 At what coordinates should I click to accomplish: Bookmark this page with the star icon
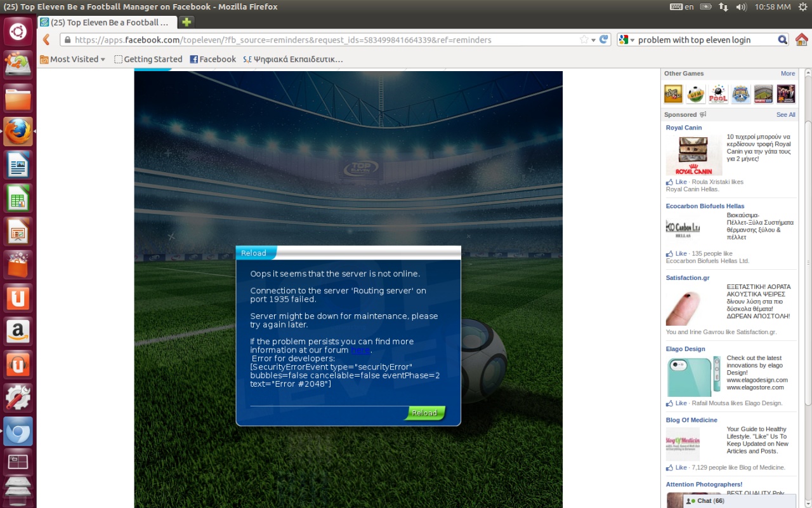click(584, 39)
